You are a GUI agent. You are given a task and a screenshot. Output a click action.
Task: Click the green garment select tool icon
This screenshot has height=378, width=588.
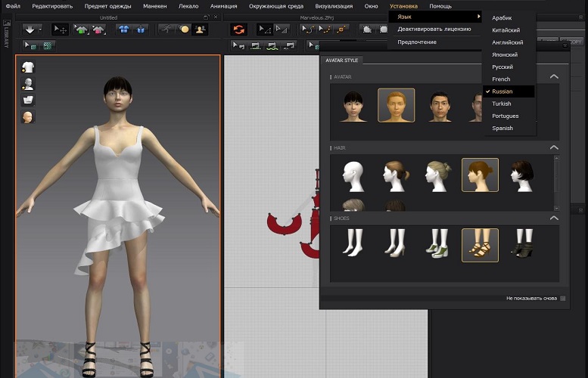click(81, 29)
